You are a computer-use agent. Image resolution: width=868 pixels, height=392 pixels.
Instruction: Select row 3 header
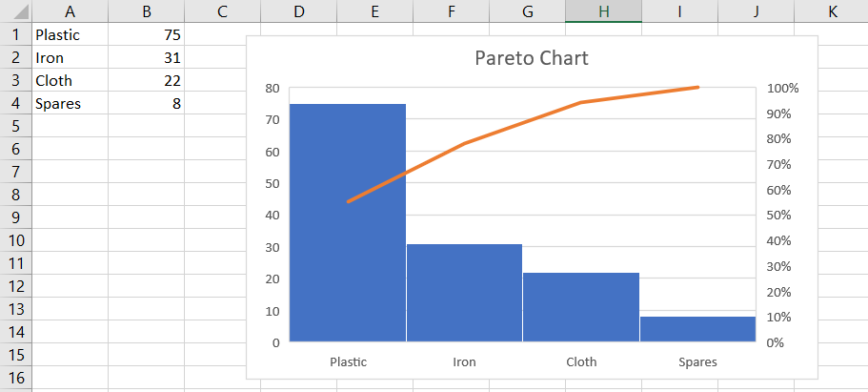point(16,80)
